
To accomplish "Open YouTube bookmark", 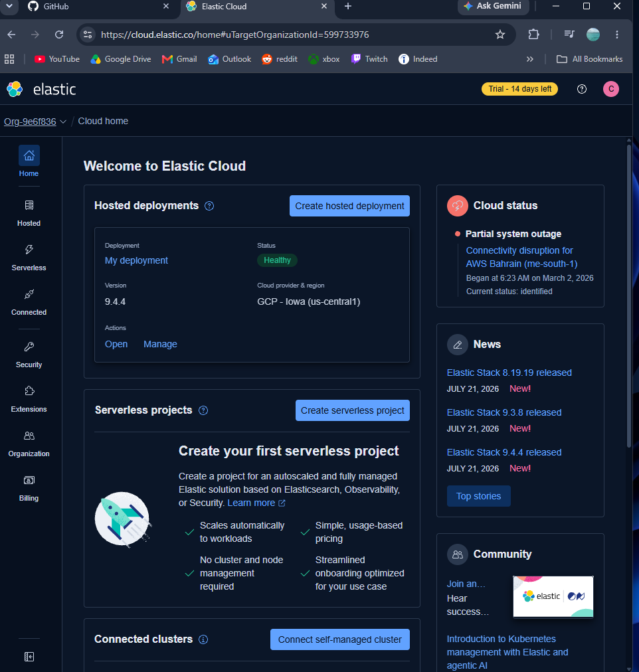I will (x=57, y=59).
